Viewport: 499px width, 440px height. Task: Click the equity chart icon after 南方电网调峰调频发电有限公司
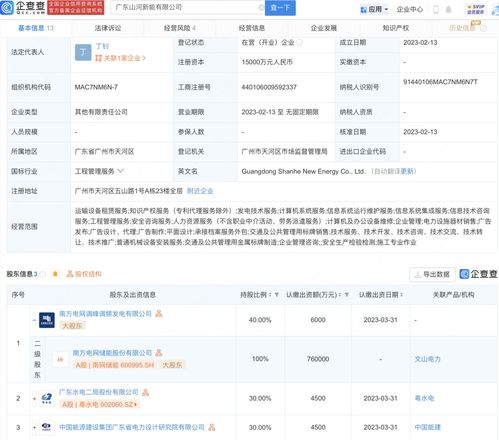(159, 314)
